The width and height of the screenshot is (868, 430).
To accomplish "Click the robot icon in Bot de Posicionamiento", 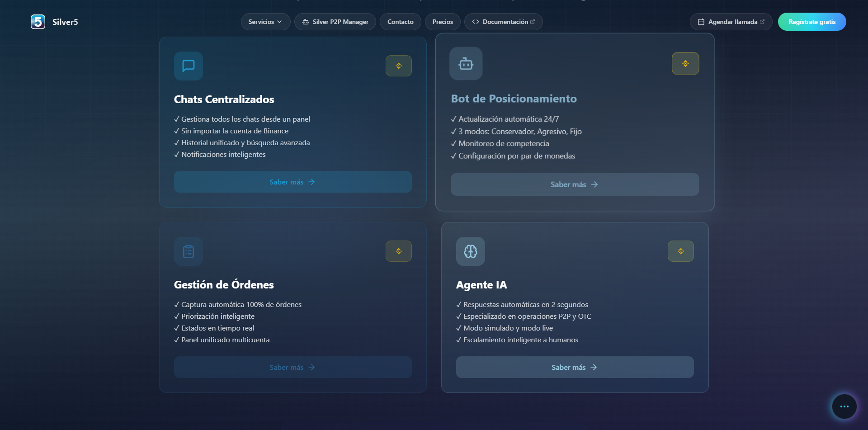I will point(466,64).
